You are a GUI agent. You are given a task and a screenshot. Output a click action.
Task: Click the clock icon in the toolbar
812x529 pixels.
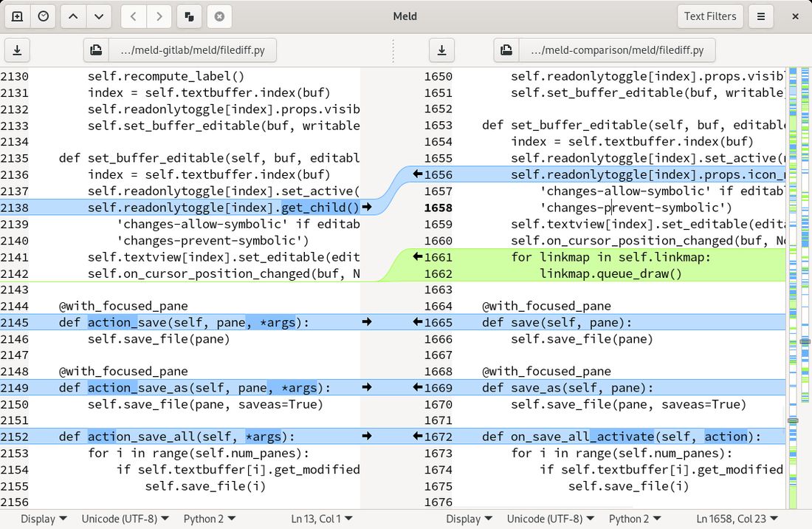[x=43, y=16]
